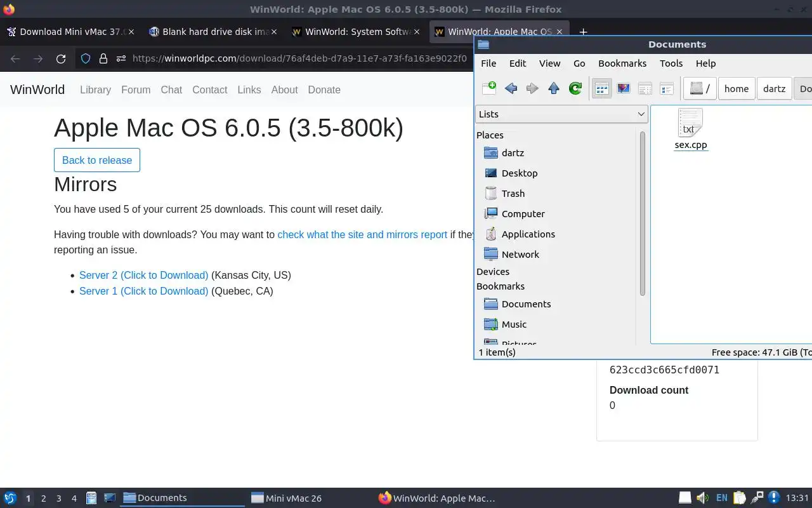Screen dimensions: 812x508
Task: Download from Server 1 (Quebec)
Action: pyautogui.click(x=143, y=291)
